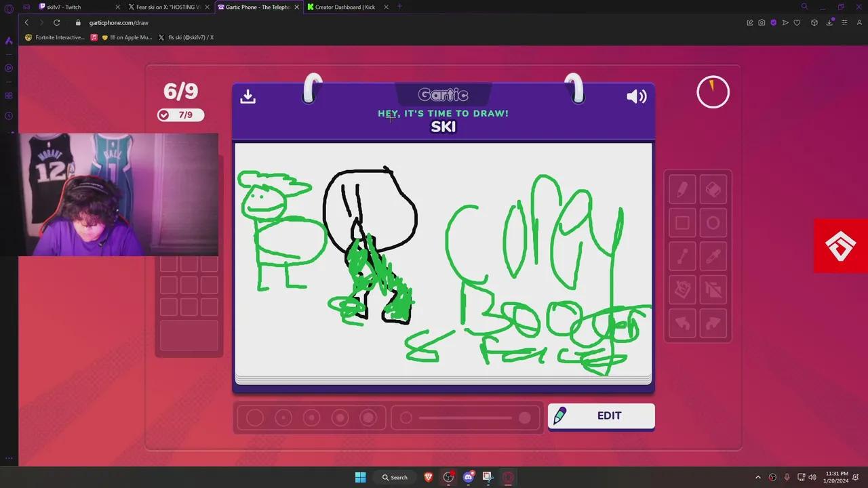
Task: Open Discord from the taskbar
Action: (x=468, y=477)
